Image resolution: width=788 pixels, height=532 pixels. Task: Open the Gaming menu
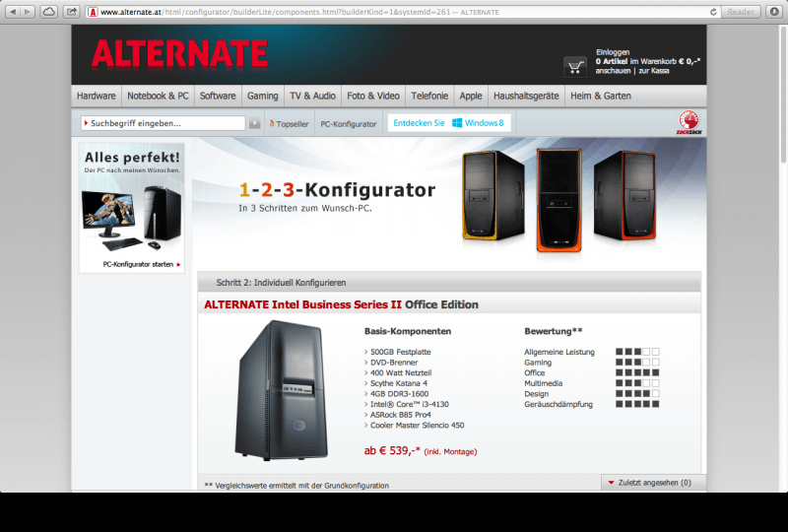coord(262,96)
